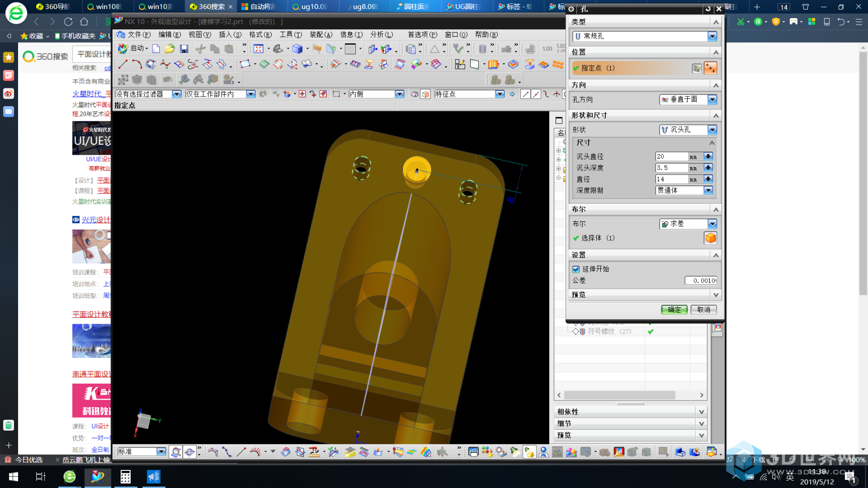
Task: Open the 没有选择过滤器 dropdown
Action: point(176,94)
